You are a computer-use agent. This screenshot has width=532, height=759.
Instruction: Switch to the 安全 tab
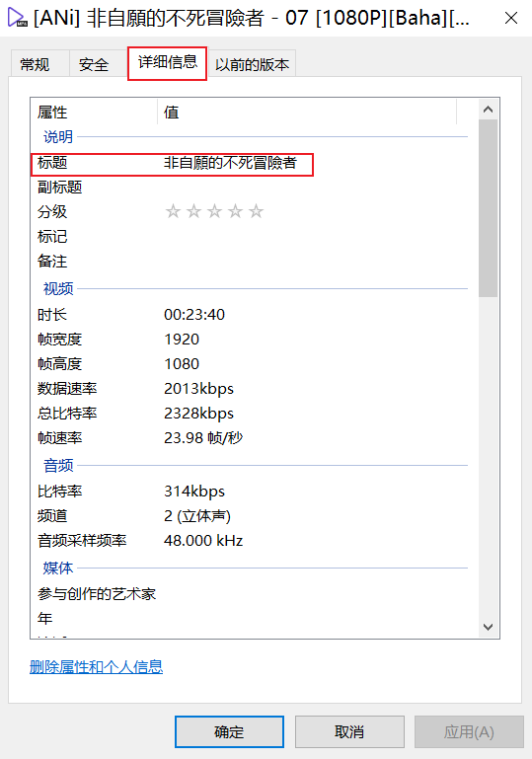click(94, 64)
